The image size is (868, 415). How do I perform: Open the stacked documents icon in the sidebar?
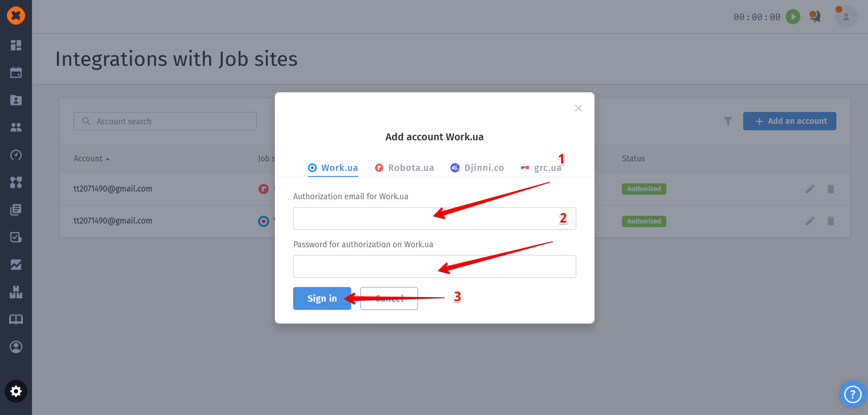coord(16,210)
